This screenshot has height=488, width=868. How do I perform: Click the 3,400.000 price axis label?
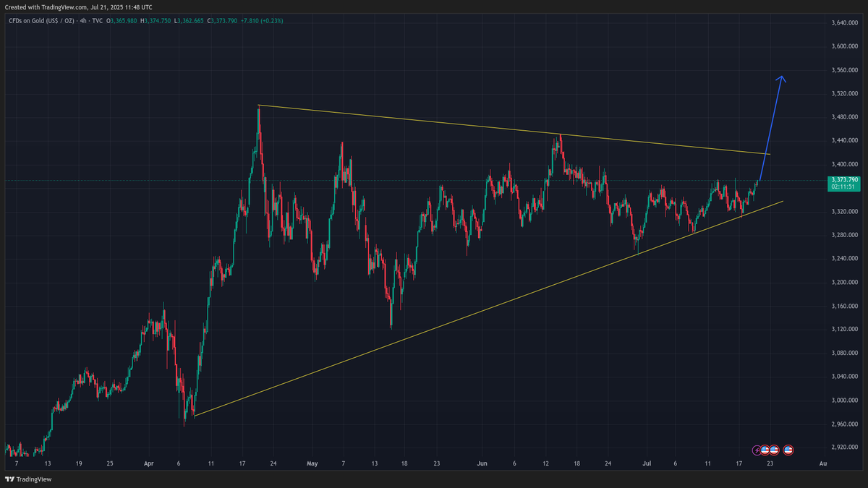845,164
